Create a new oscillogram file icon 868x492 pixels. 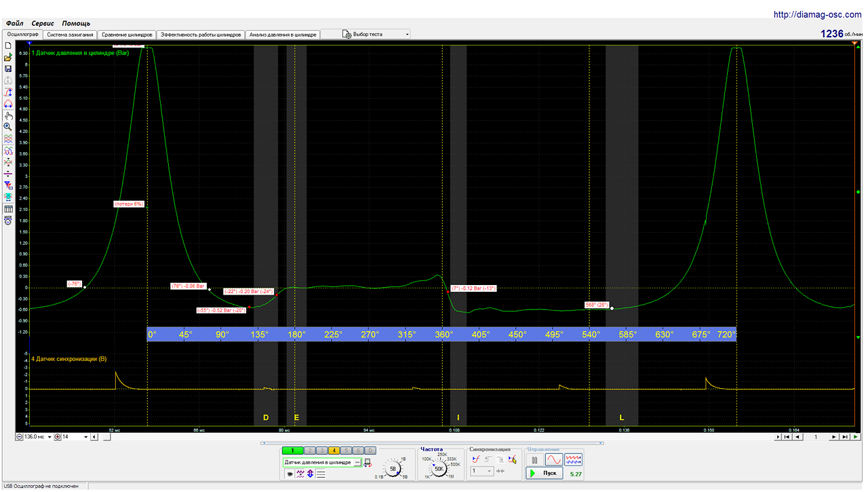8,45
